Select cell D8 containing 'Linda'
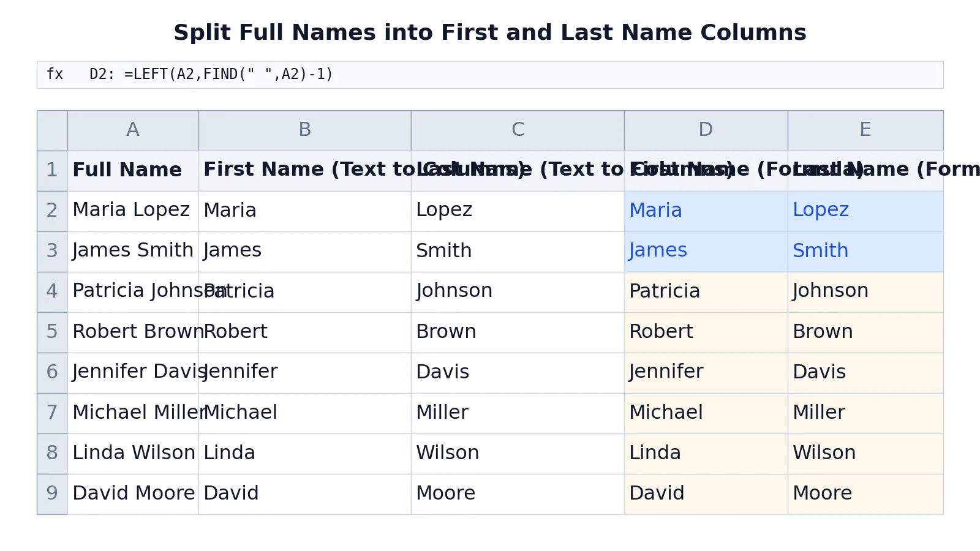The height and width of the screenshot is (551, 980). (706, 454)
